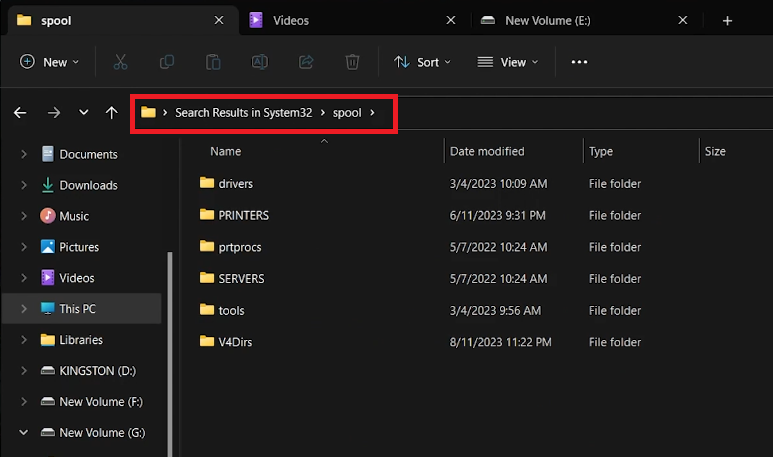The height and width of the screenshot is (457, 773).
Task: Select the PRINTERS folder
Action: (243, 215)
